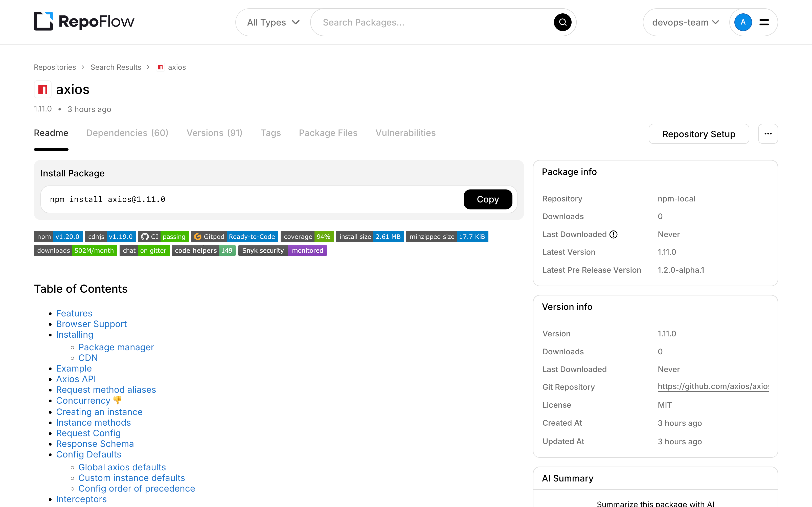The width and height of the screenshot is (812, 507).
Task: Click the downloads 502M/month badge
Action: click(x=76, y=250)
